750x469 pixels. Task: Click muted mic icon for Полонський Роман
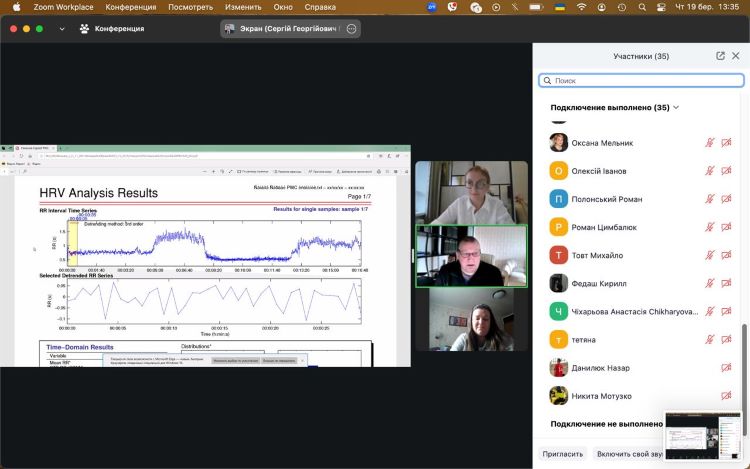710,199
